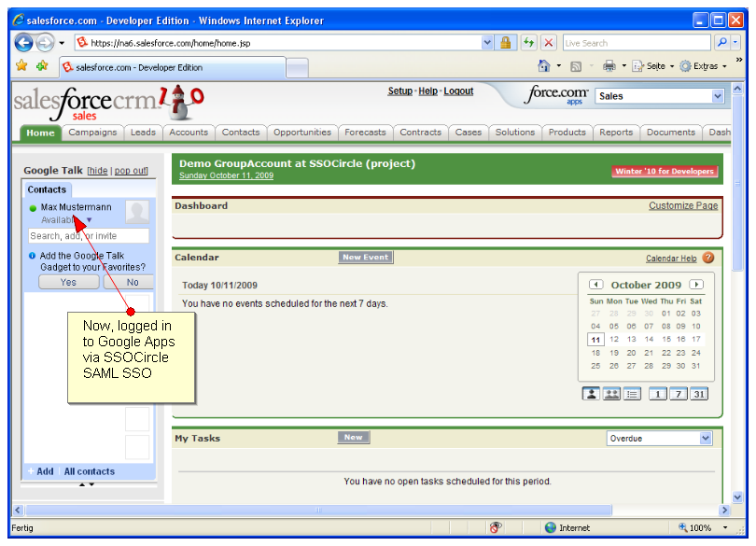The height and width of the screenshot is (546, 756).
Task: Click the activity list view icon
Action: (x=632, y=394)
